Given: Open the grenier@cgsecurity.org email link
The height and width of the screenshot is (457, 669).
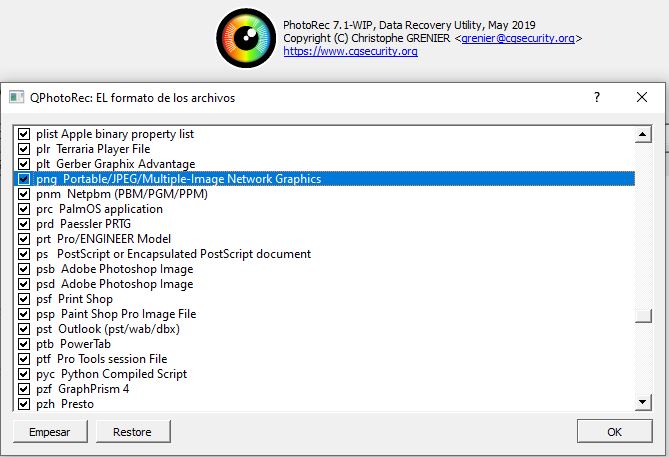Looking at the screenshot, I should pos(518,38).
